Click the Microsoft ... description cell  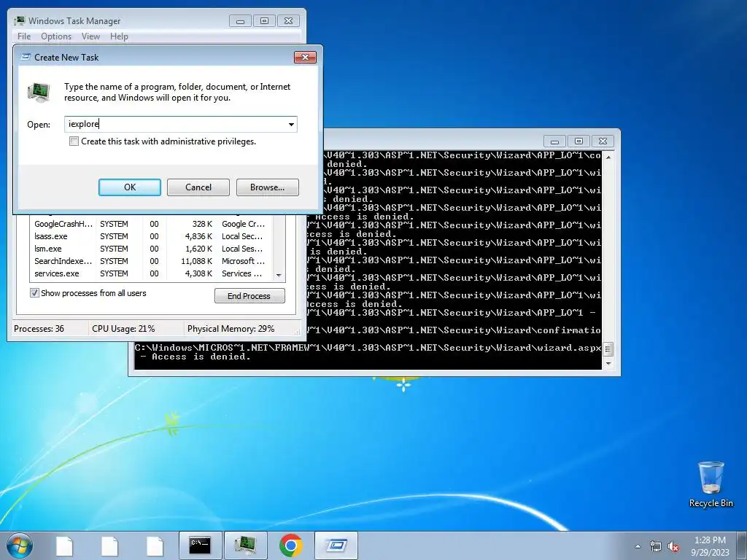coord(243,261)
